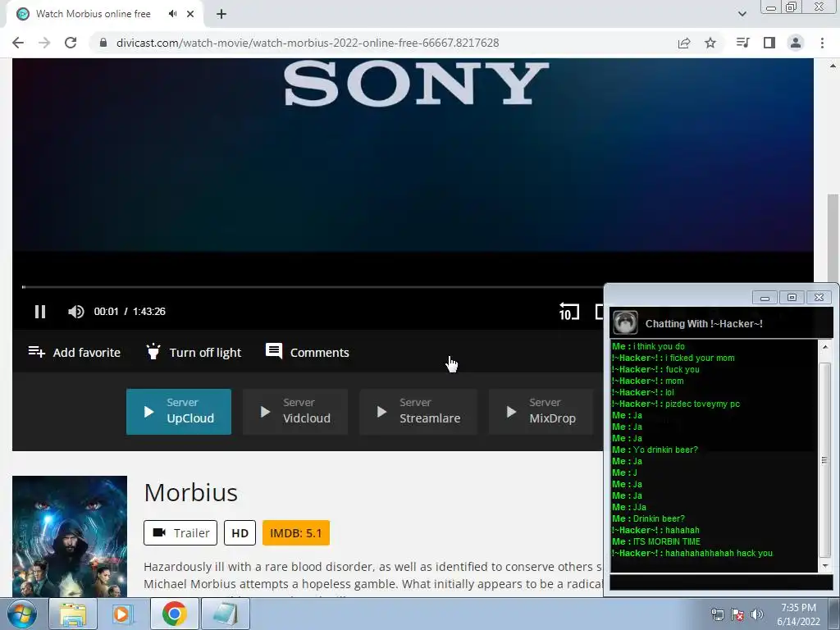Click the HD quality badge
The image size is (840, 630).
pyautogui.click(x=240, y=533)
